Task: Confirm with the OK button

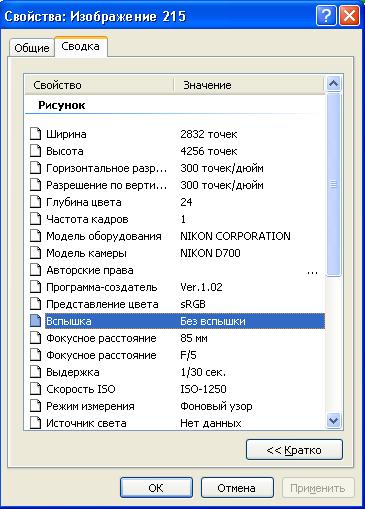Action: (x=156, y=488)
